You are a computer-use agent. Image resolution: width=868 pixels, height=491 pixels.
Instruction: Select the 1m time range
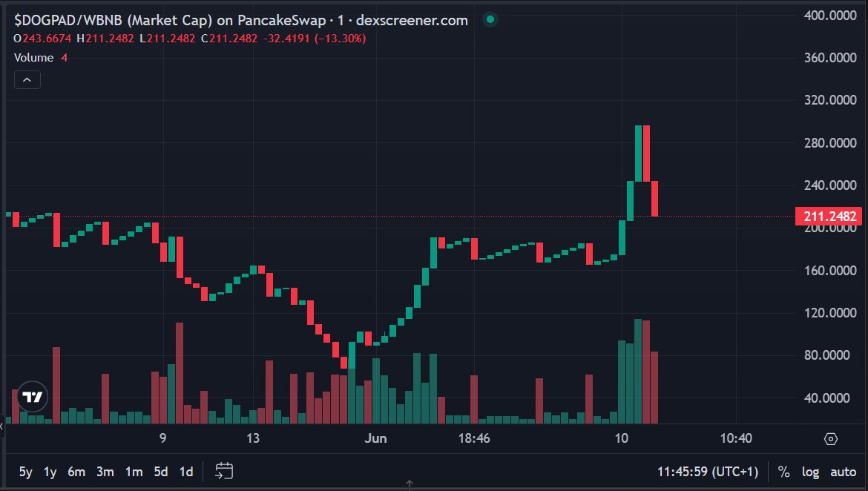[134, 472]
